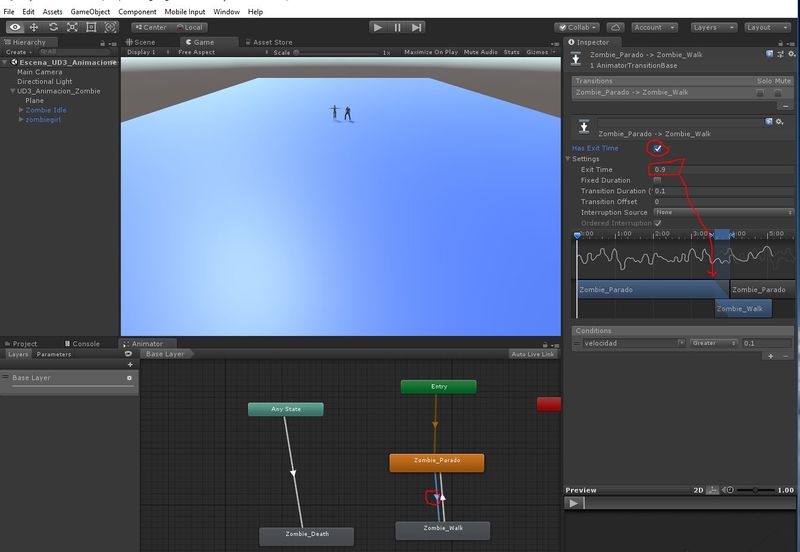Toggle Local handle rotation
This screenshot has height=552, width=800.
pyautogui.click(x=189, y=28)
